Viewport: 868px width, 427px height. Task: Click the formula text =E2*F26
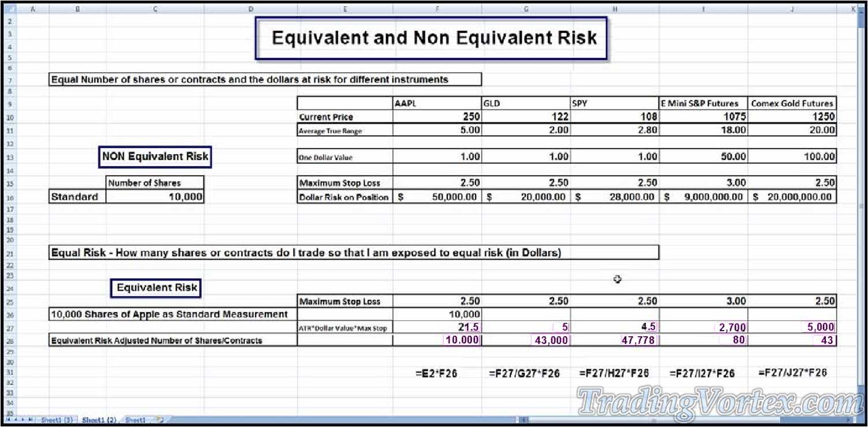coord(436,374)
